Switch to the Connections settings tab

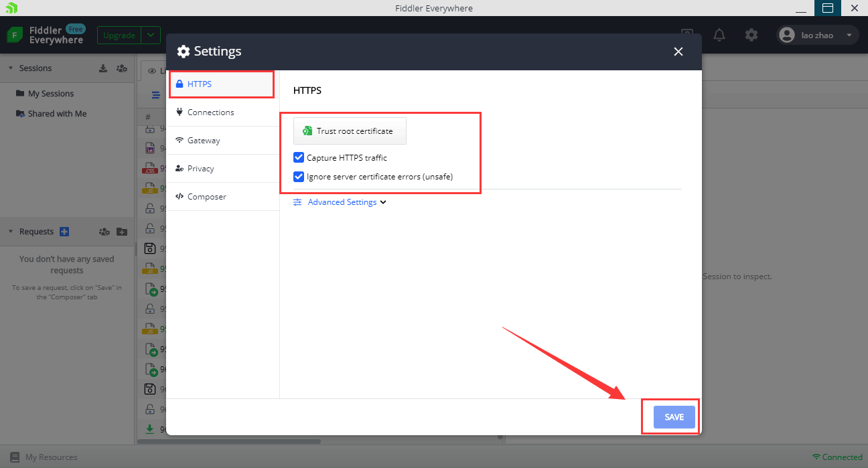[x=223, y=112]
